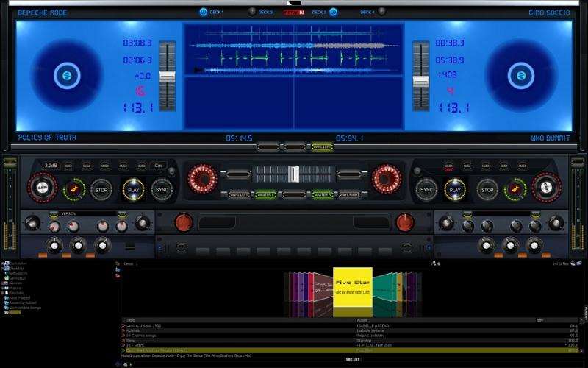Click the left deck turntable platter
This screenshot has height=368, width=588.
pyautogui.click(x=67, y=76)
